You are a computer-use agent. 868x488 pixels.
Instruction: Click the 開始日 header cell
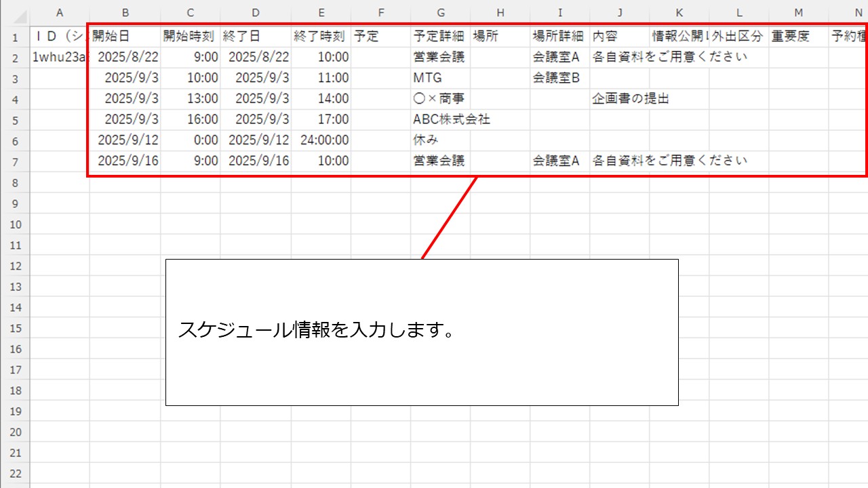point(125,37)
